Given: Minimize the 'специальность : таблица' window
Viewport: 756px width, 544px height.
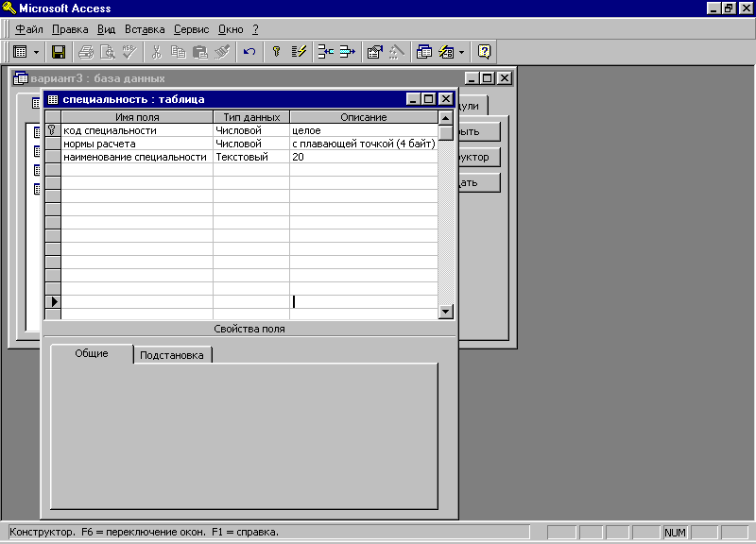Looking at the screenshot, I should point(413,99).
